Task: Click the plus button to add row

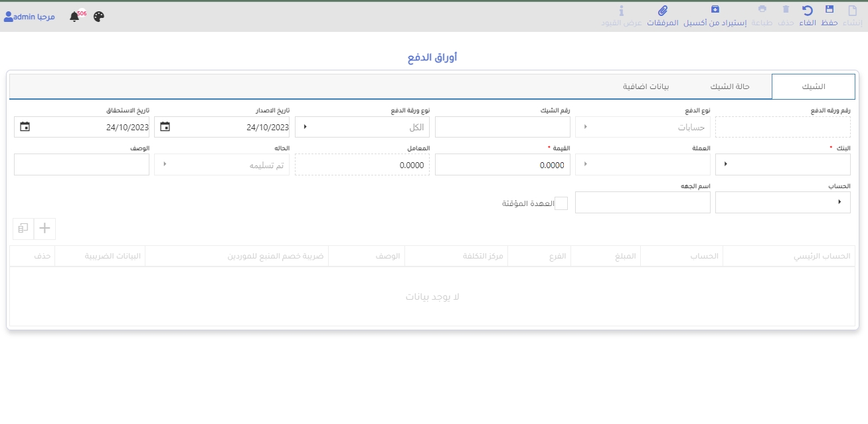Action: coord(44,229)
